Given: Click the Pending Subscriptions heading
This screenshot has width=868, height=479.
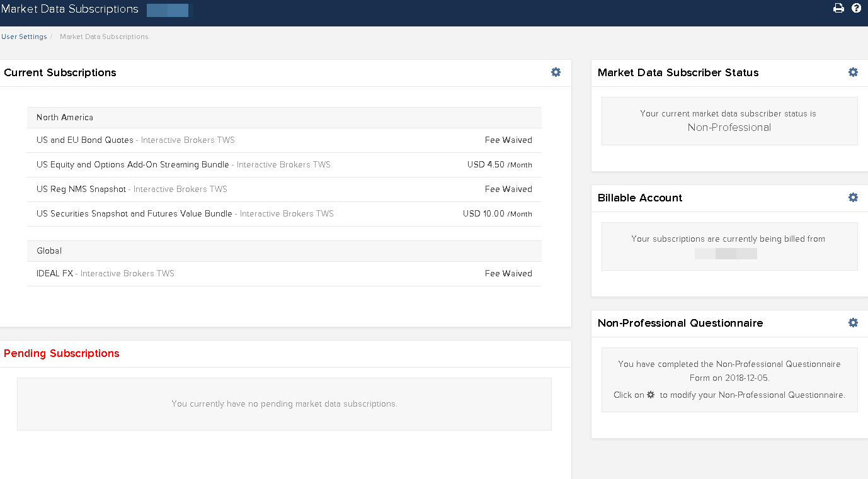Looking at the screenshot, I should pyautogui.click(x=62, y=353).
